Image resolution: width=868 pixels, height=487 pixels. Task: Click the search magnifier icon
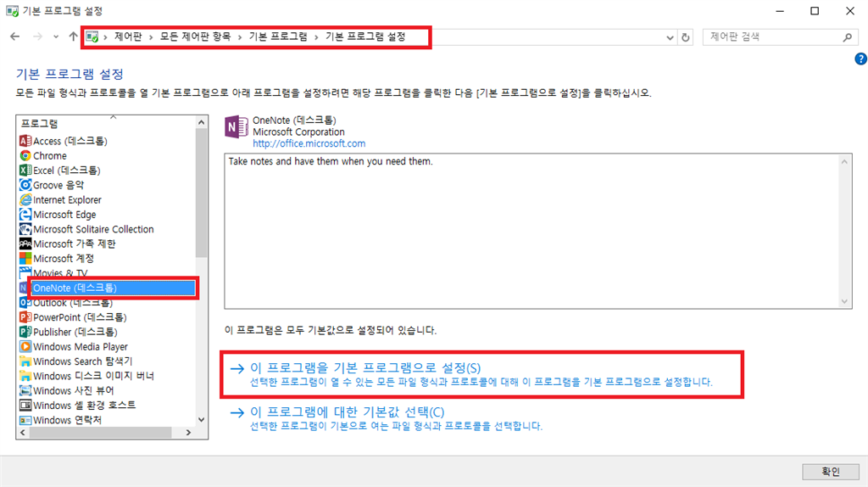coord(847,37)
